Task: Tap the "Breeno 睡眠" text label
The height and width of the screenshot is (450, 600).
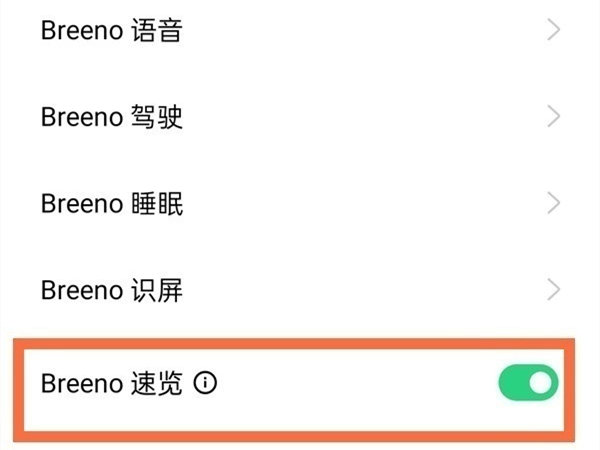Action: tap(111, 204)
